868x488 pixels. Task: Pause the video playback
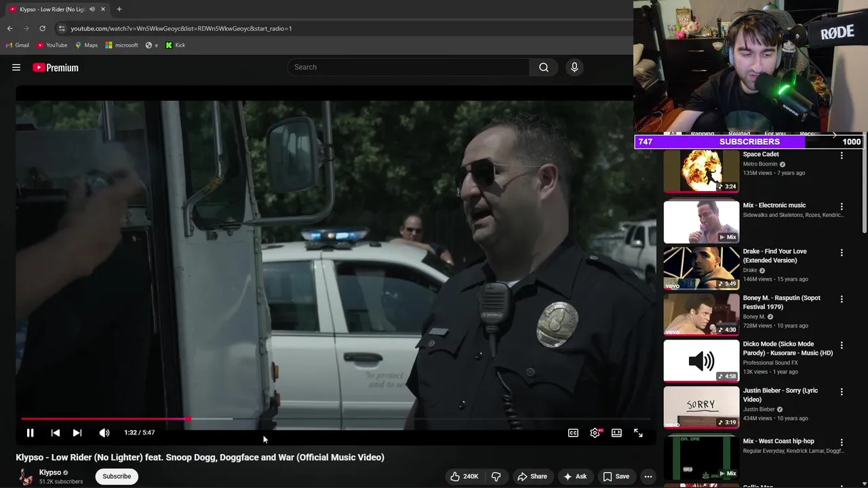tap(30, 432)
